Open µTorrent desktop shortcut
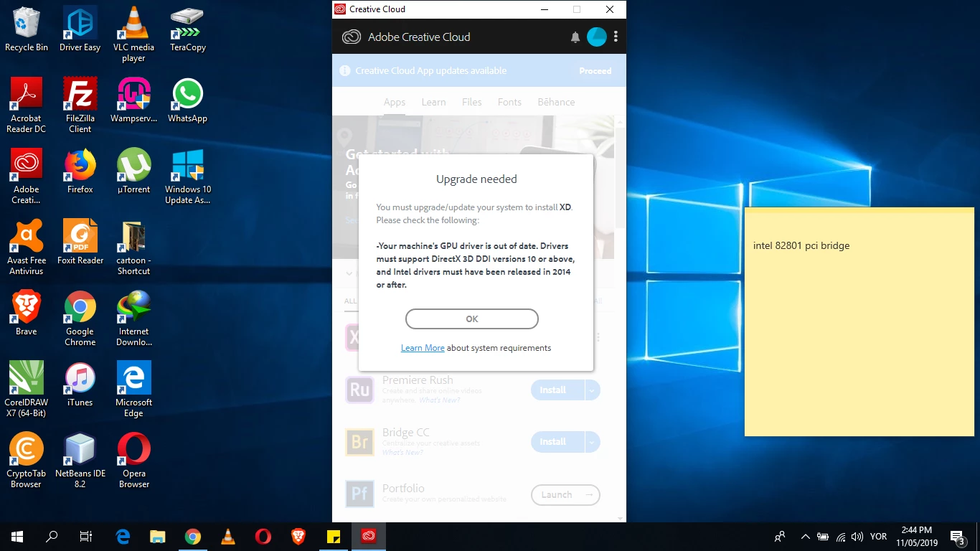980x551 pixels. (x=133, y=171)
